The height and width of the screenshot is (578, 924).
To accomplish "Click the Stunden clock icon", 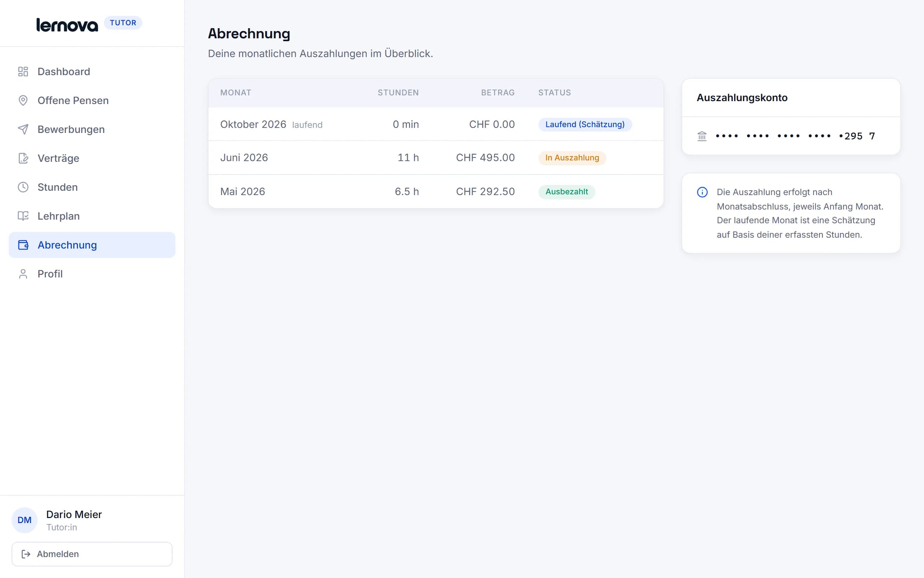I will click(x=23, y=187).
